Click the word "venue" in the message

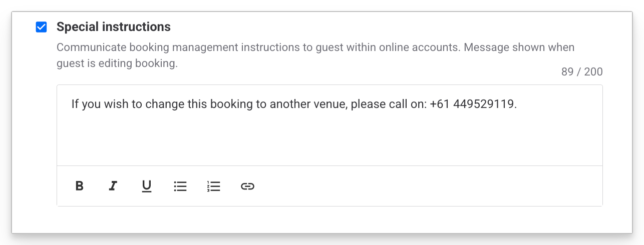click(334, 104)
